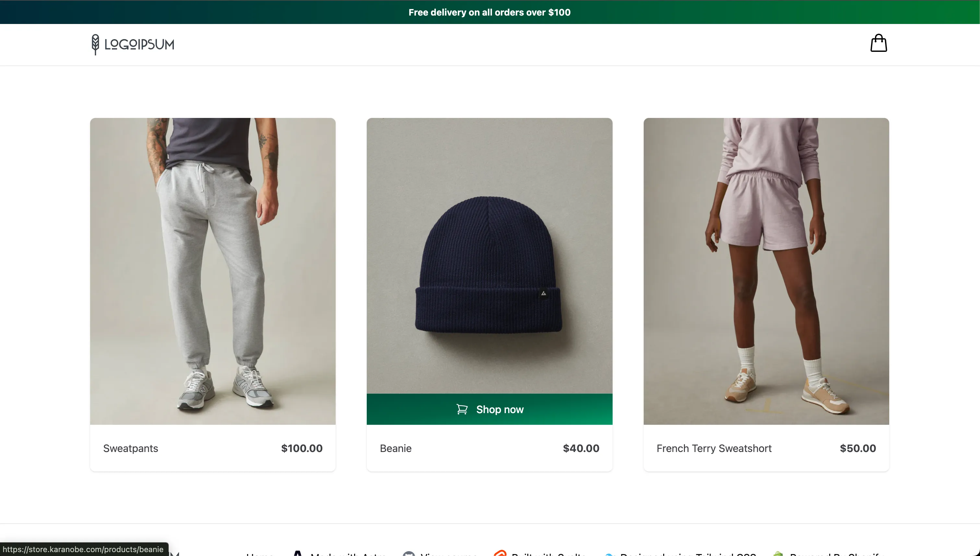Click the Logoipsum wordmark text
Screen dimensions: 980x556
pos(139,45)
